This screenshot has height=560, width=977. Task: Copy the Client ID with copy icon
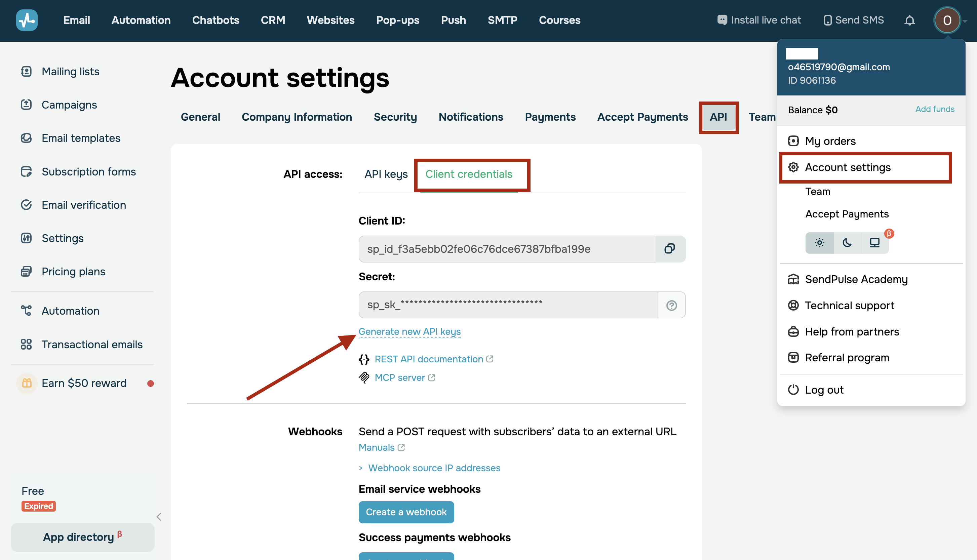click(670, 249)
